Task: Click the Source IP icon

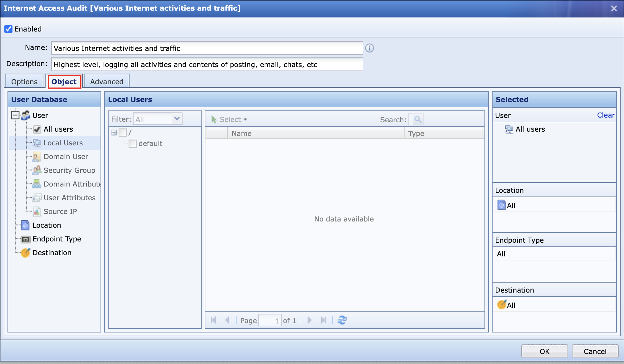Action: click(37, 211)
